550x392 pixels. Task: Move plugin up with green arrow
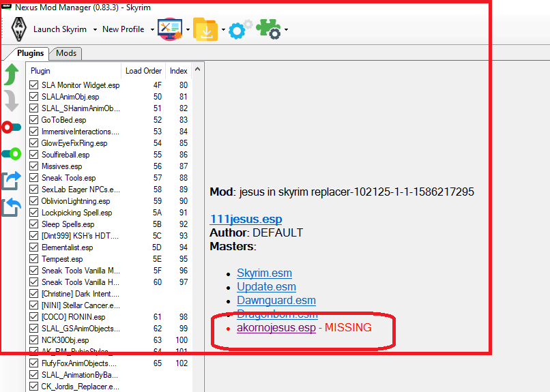(11, 74)
